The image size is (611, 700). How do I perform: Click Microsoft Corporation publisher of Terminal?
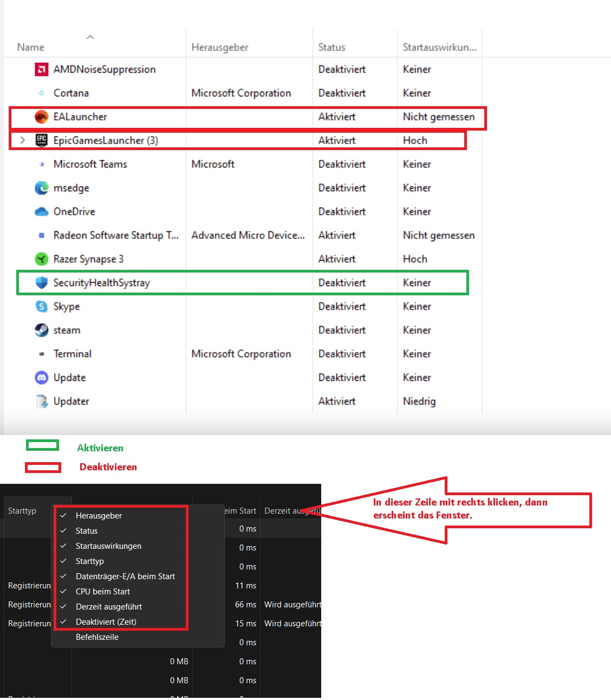click(x=241, y=354)
